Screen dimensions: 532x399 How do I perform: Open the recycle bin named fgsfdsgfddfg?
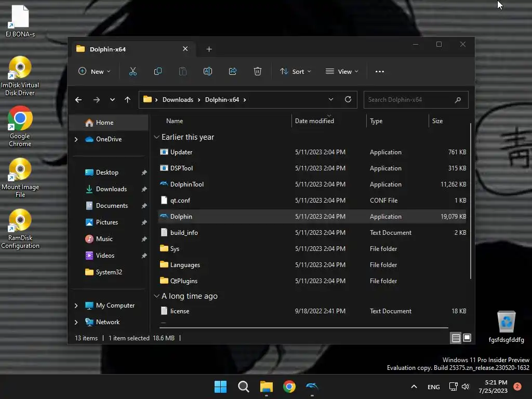point(506,326)
